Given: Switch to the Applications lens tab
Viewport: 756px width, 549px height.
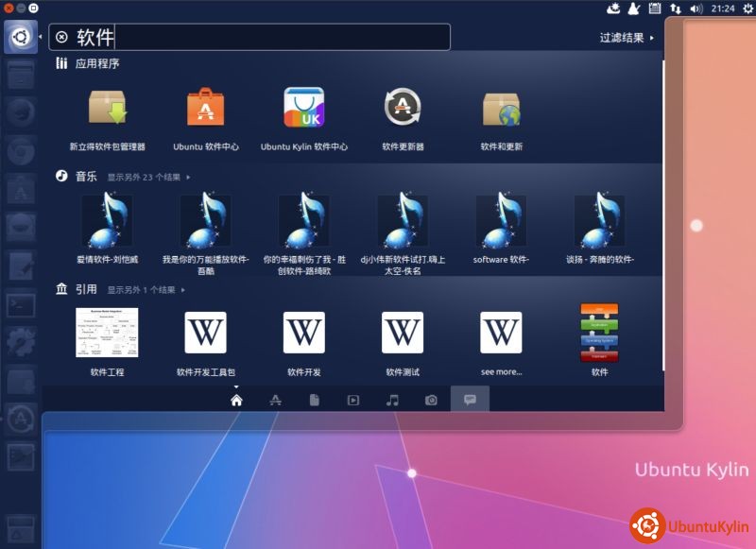Looking at the screenshot, I should point(275,400).
